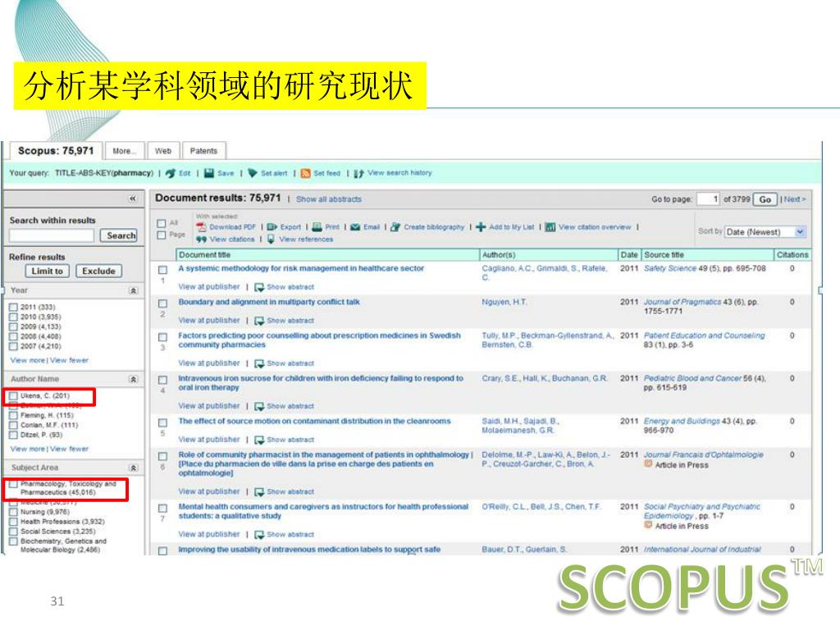Click the View citations quote icon
This screenshot has width=840, height=630.
click(202, 240)
